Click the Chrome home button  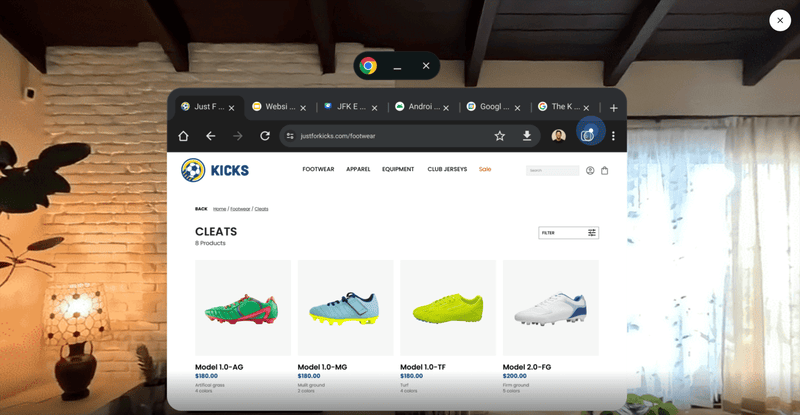pos(183,136)
